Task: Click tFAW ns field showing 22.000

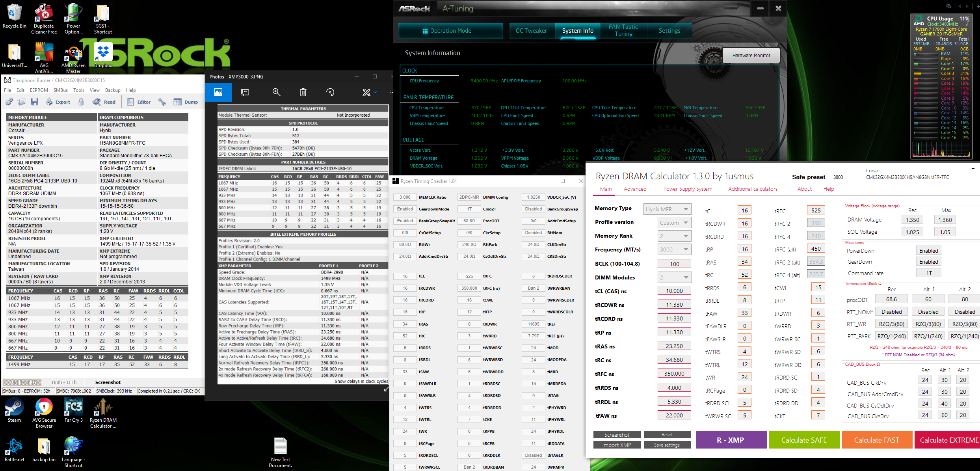Action: click(x=674, y=415)
